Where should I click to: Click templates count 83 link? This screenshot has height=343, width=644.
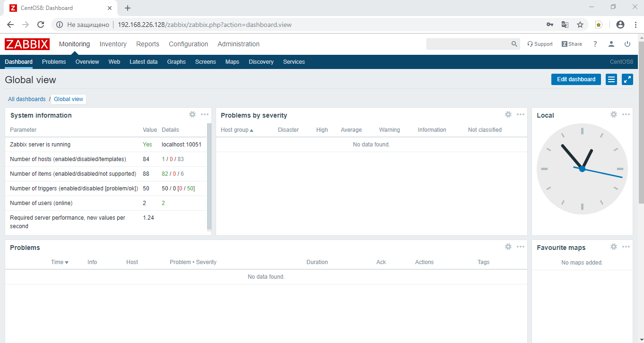point(181,159)
